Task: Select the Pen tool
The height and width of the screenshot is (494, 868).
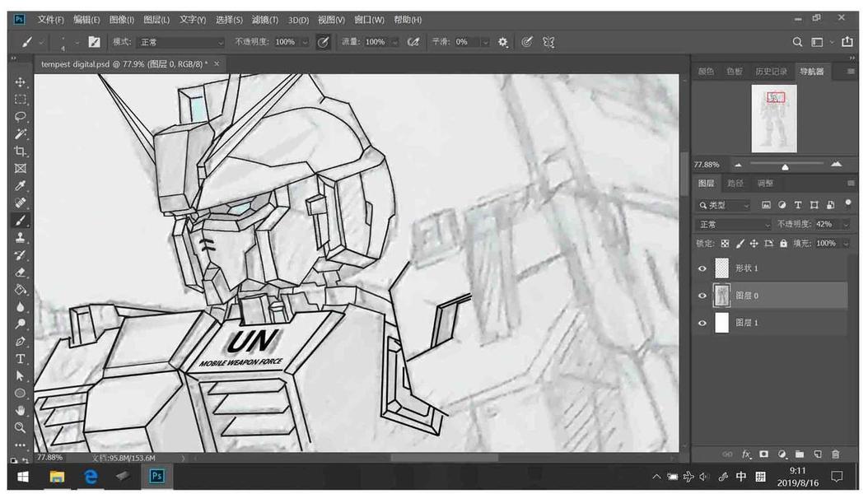Action: (21, 342)
